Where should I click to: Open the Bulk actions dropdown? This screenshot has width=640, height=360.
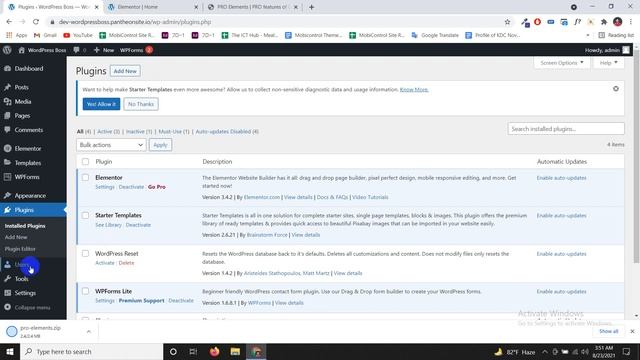(111, 145)
